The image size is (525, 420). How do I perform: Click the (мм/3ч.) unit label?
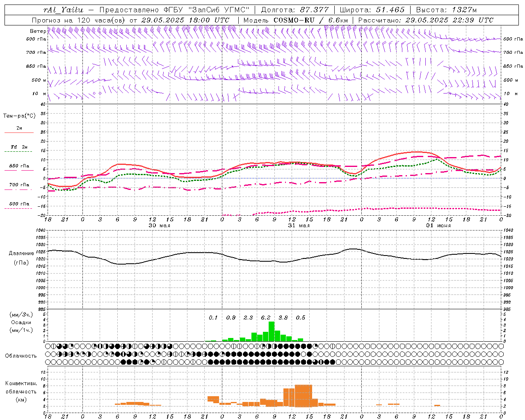click(x=21, y=315)
